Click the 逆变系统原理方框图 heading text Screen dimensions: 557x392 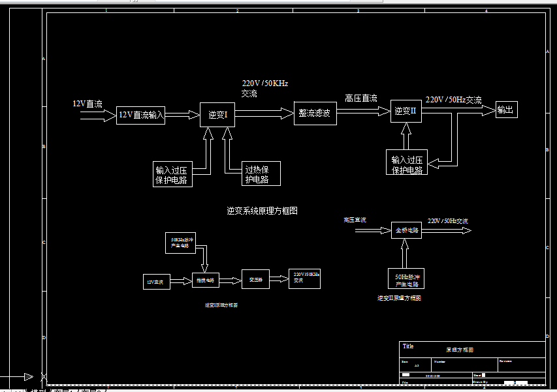(262, 211)
